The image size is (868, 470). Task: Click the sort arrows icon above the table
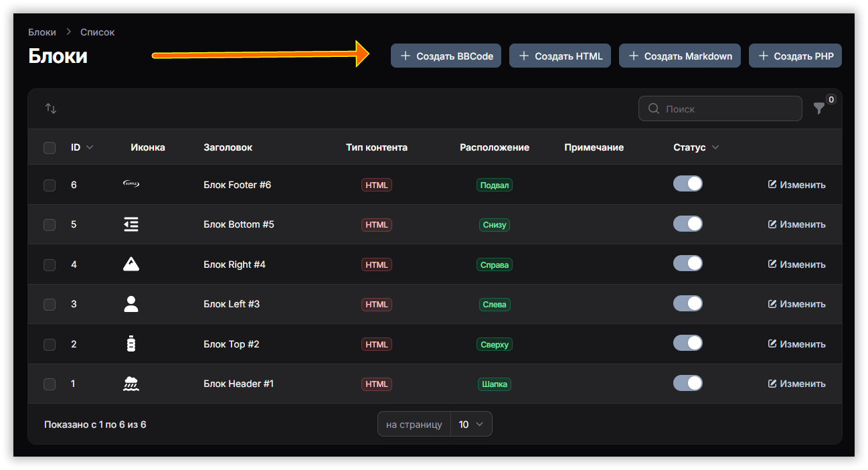51,108
